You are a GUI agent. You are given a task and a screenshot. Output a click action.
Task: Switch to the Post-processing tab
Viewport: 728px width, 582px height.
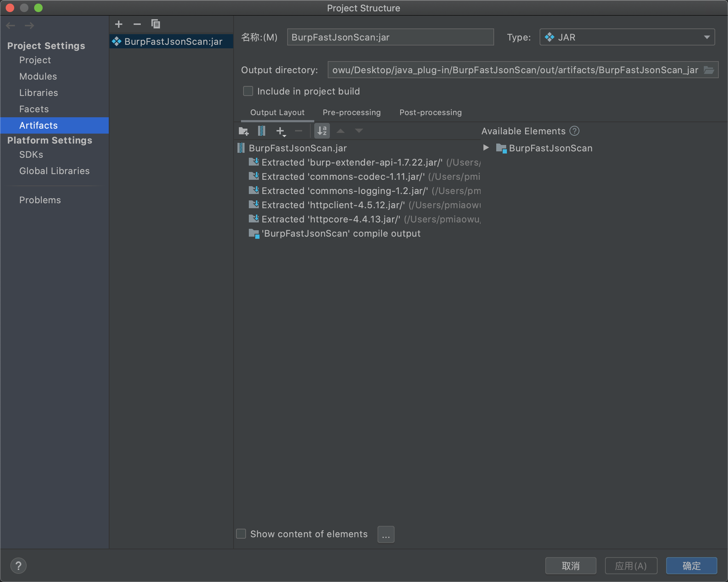(x=430, y=113)
